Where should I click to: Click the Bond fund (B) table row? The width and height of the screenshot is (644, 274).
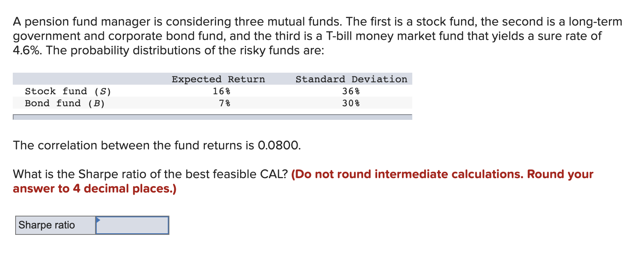pos(65,103)
